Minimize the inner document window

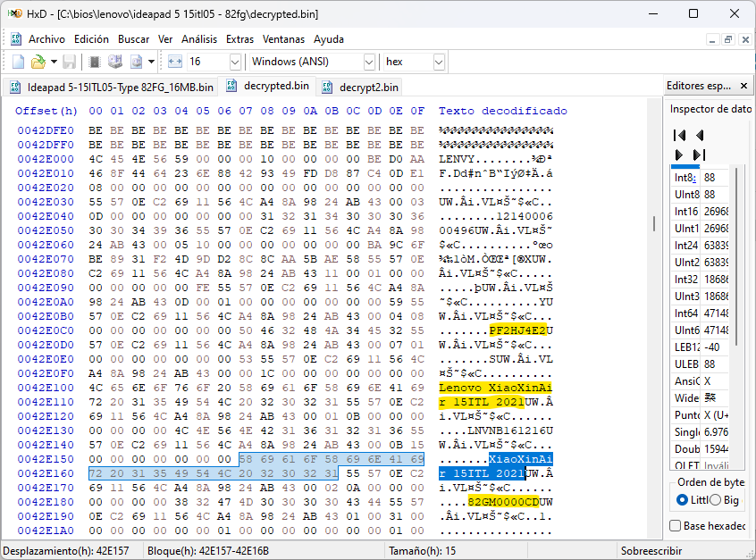pos(712,40)
